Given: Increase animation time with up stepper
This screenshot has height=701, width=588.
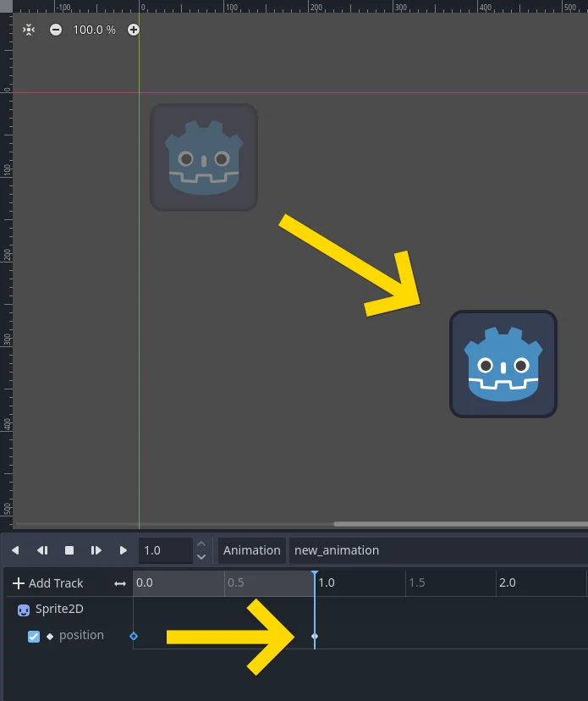Looking at the screenshot, I should pos(201,544).
